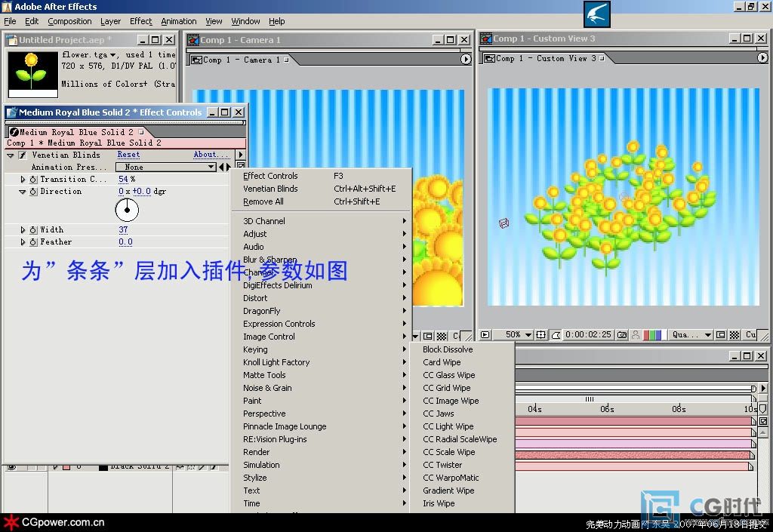Click the RGB channels icon in Custom View
This screenshot has height=532, width=773.
point(654,334)
